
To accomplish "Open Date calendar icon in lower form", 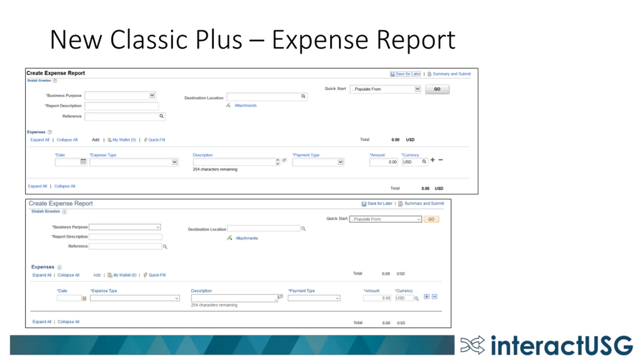I will point(84,298).
